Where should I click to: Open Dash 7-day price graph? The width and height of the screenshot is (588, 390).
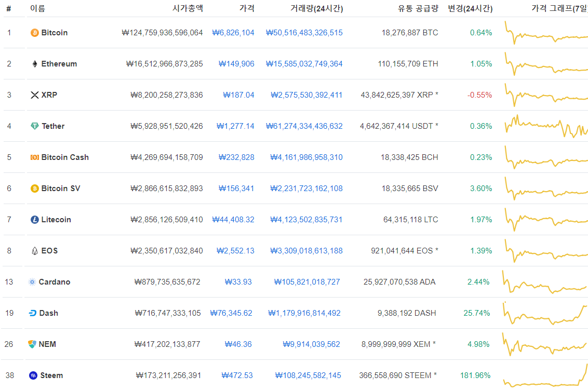545,313
